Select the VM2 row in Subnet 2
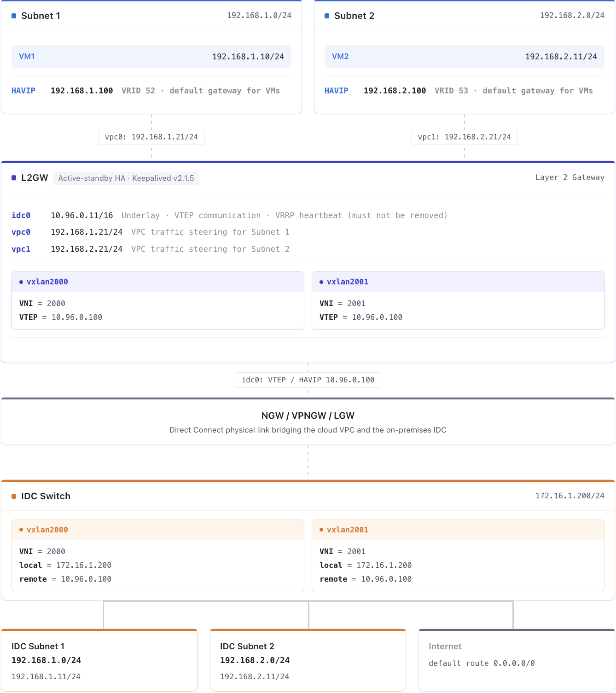The image size is (616, 693). 465,57
